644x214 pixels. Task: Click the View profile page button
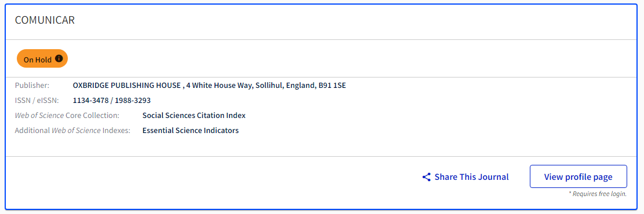(x=578, y=176)
